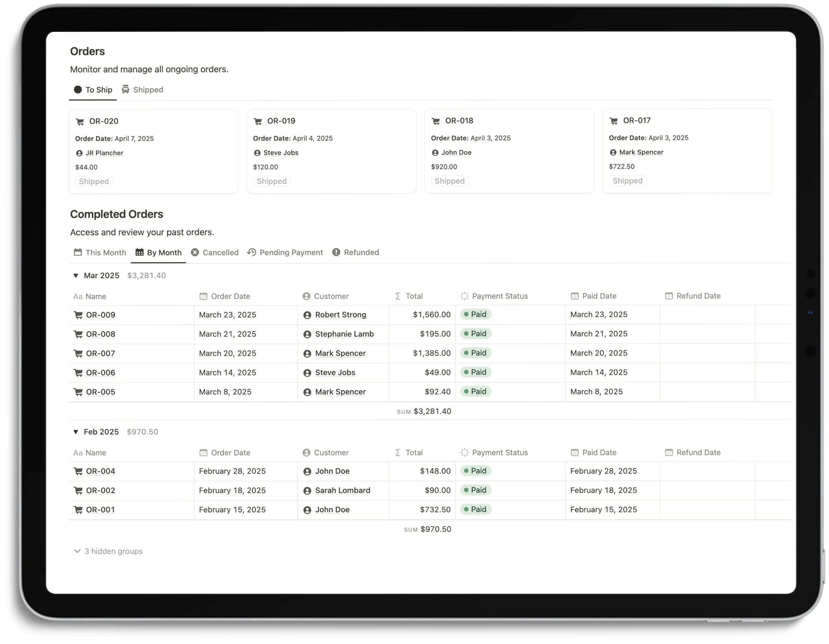Image resolution: width=829 pixels, height=644 pixels.
Task: Toggle the Paid pill on order OR-001
Action: (x=476, y=509)
